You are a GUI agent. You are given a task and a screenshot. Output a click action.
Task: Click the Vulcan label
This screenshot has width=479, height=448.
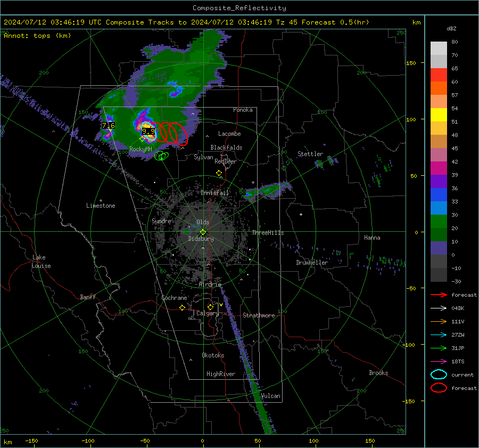click(x=271, y=396)
